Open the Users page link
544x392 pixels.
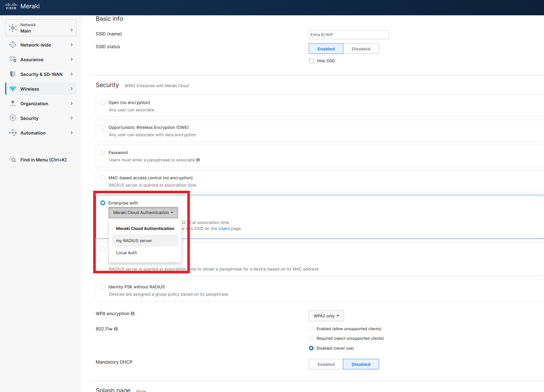(224, 229)
